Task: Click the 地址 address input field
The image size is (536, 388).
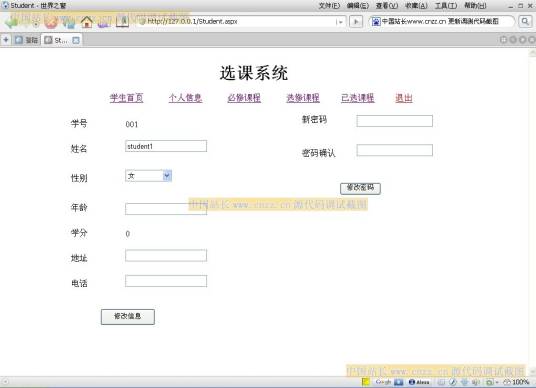Action: tap(166, 256)
